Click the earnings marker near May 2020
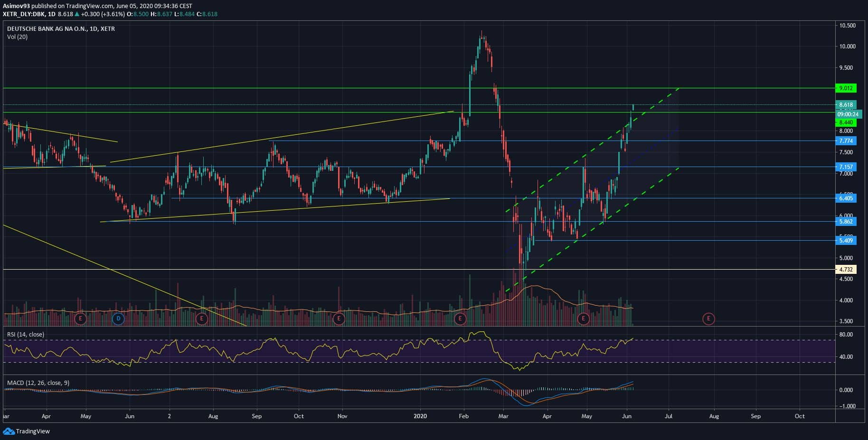Screen dimensions: 868x440 (x=583, y=318)
